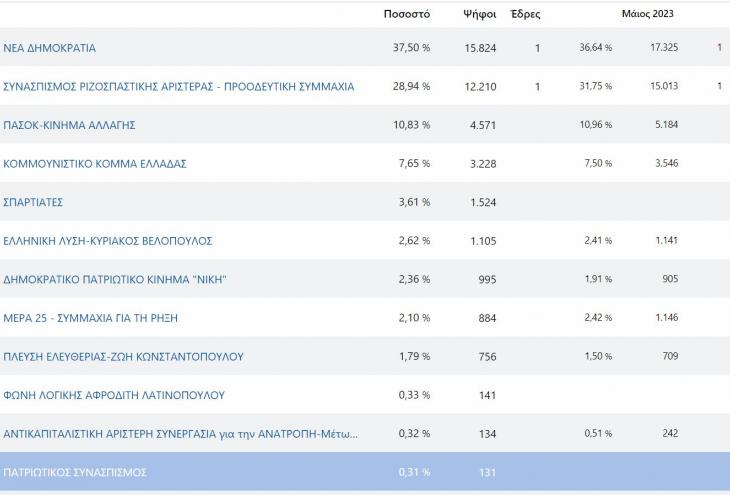
Task: Click the 7,65 % percentage value
Action: tap(414, 163)
